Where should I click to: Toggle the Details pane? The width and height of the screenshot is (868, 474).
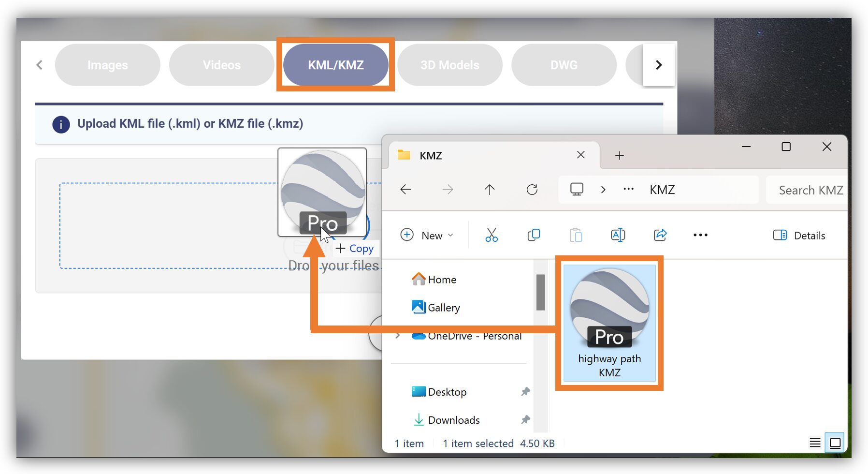[x=799, y=236]
